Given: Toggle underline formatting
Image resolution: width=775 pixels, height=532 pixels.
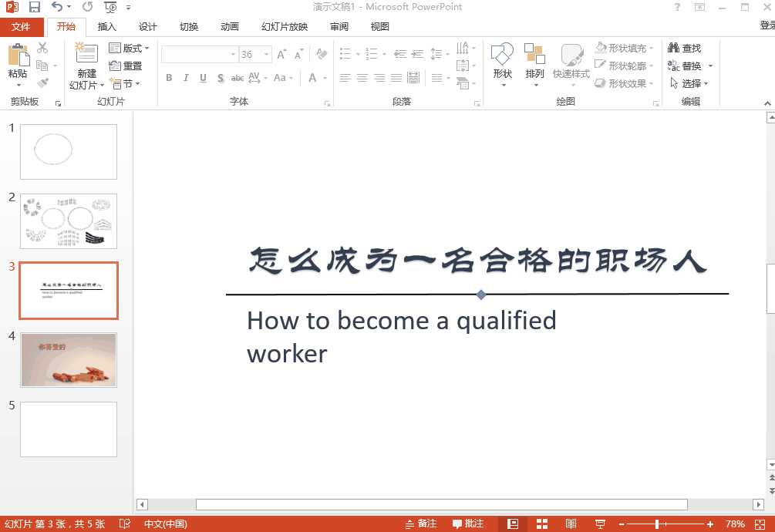Looking at the screenshot, I should [202, 78].
